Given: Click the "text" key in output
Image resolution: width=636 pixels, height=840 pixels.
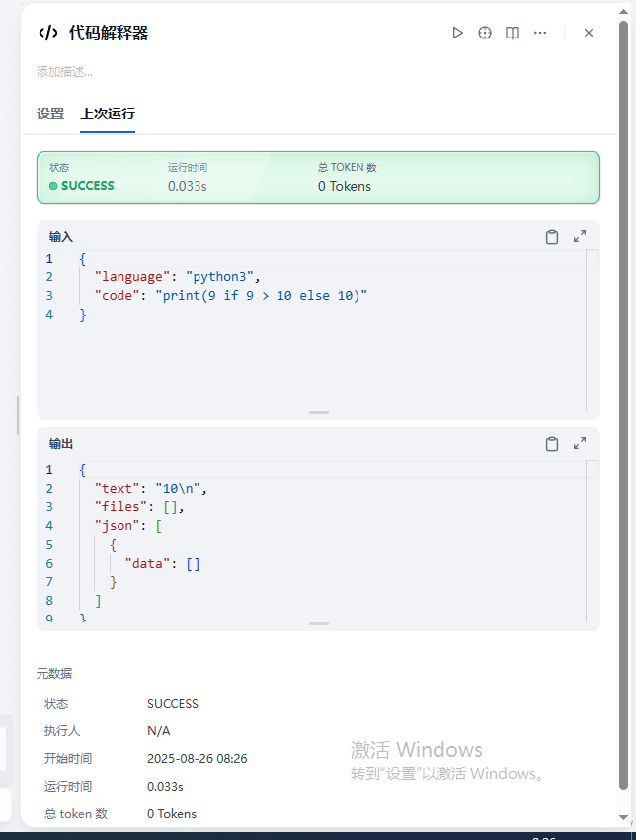Looking at the screenshot, I should pyautogui.click(x=117, y=488).
